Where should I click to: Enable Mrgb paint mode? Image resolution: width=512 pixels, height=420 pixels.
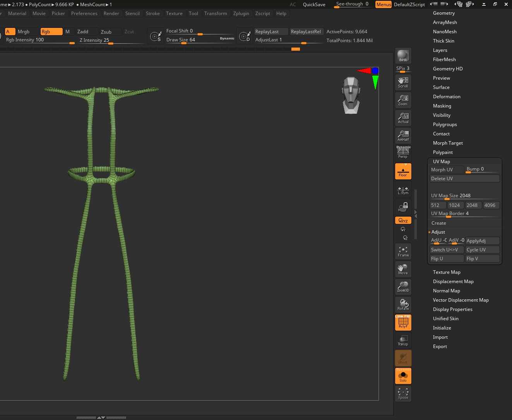pos(24,32)
